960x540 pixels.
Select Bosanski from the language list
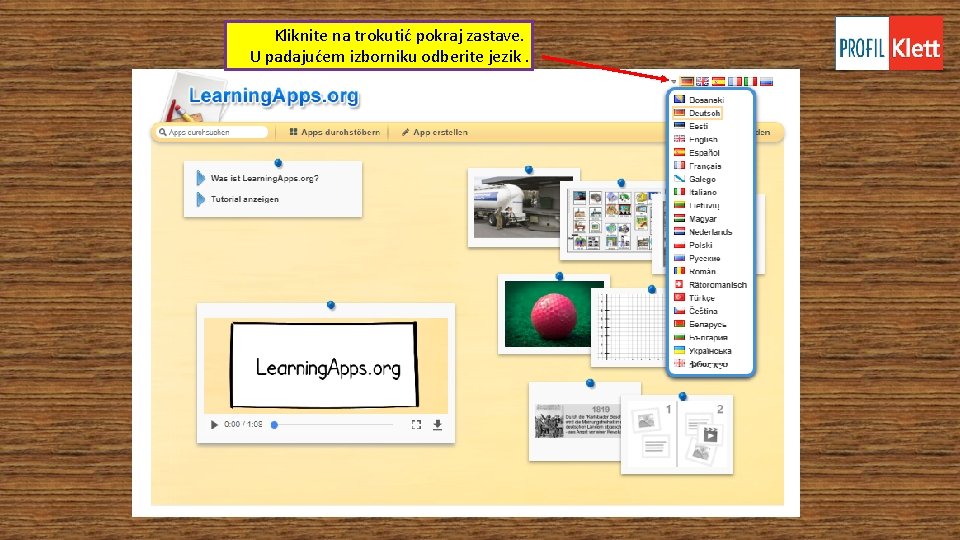[x=699, y=100]
